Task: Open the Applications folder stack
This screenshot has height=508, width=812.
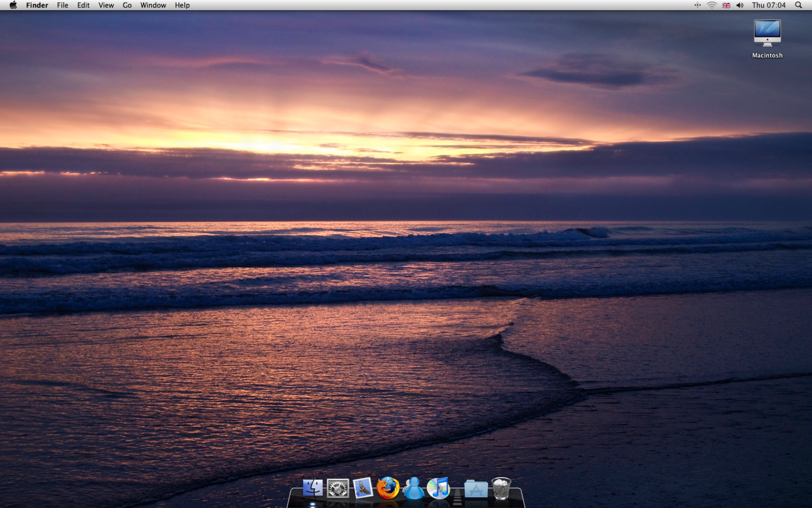Action: click(476, 489)
